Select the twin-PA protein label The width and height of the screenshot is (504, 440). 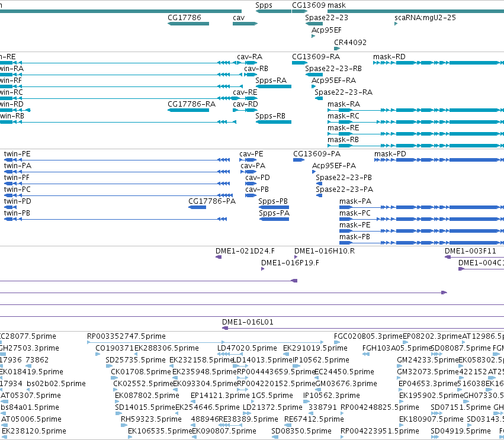(18, 166)
